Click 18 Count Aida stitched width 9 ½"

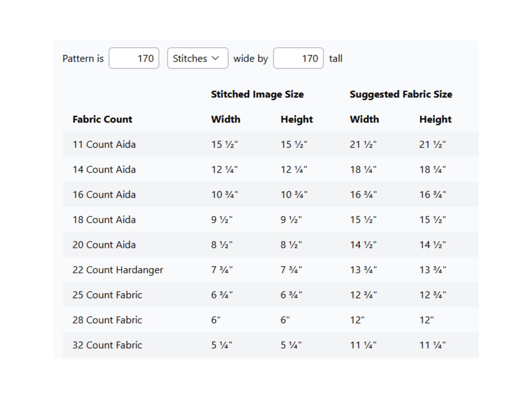(x=222, y=220)
